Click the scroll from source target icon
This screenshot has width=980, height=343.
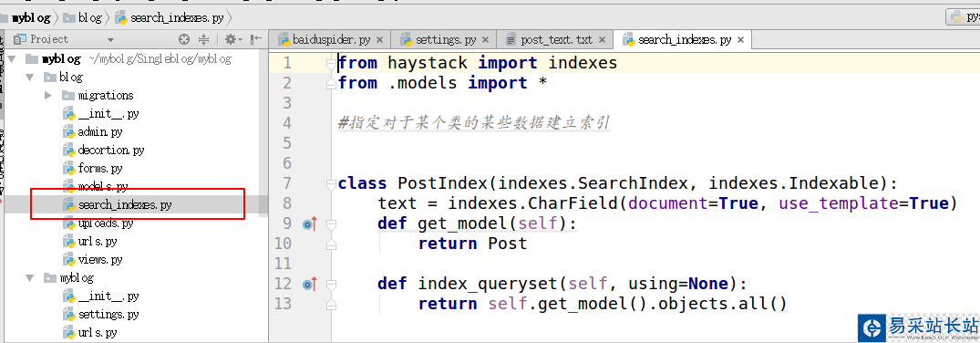point(184,39)
